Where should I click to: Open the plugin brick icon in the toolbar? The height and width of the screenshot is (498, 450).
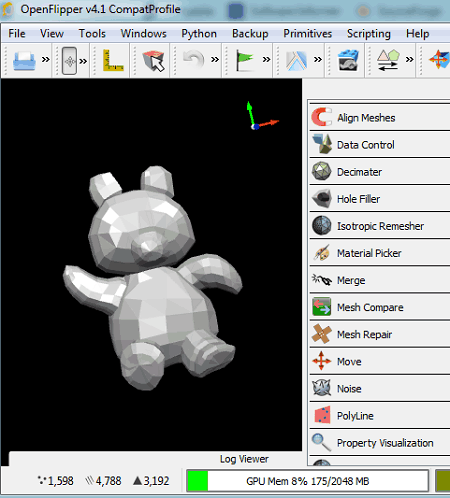coord(348,60)
